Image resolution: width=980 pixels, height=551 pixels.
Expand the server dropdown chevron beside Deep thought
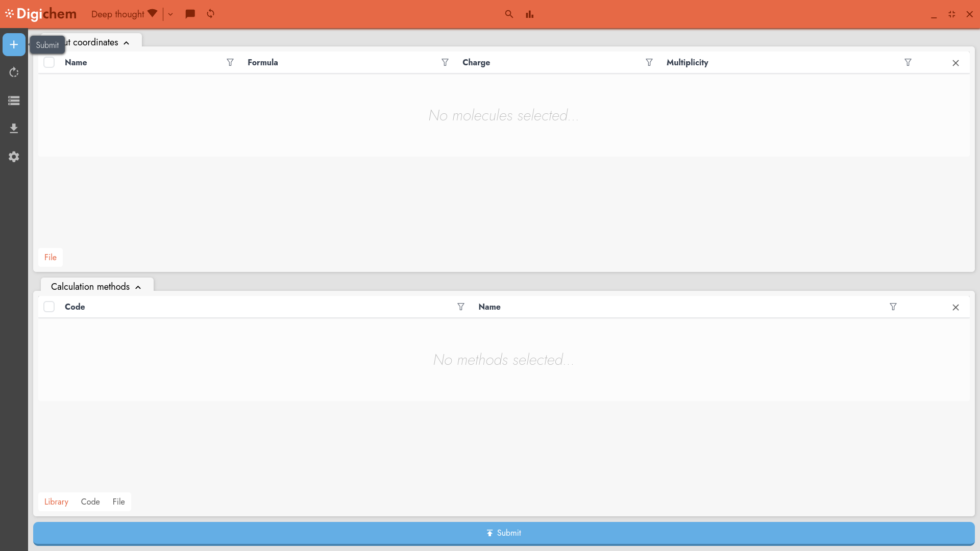[170, 14]
